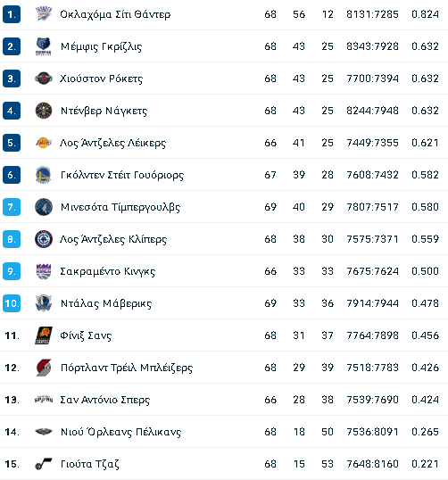Click the Golden State Warriors logo
Image resolution: width=448 pixels, height=480 pixels.
[43, 175]
